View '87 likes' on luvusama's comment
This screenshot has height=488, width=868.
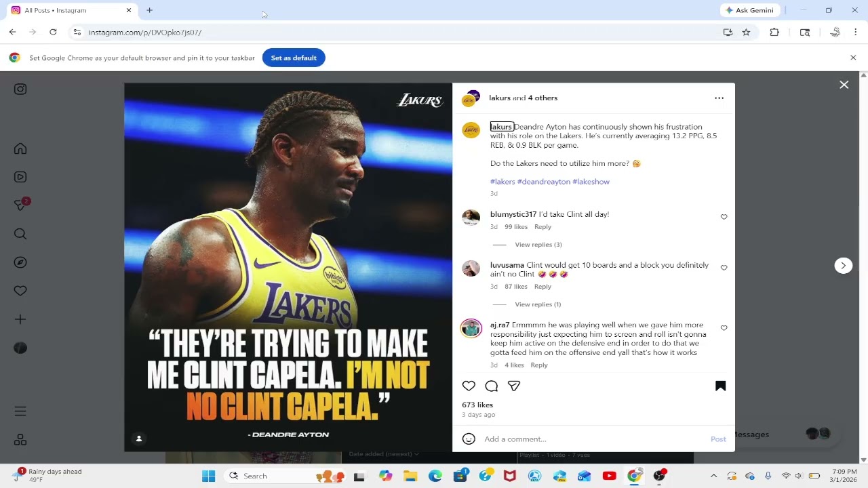coord(516,287)
